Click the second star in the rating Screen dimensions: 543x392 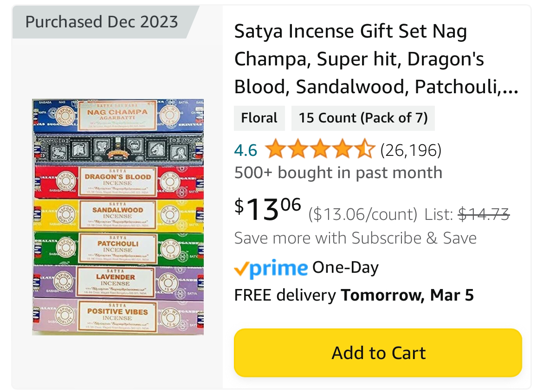pos(297,150)
